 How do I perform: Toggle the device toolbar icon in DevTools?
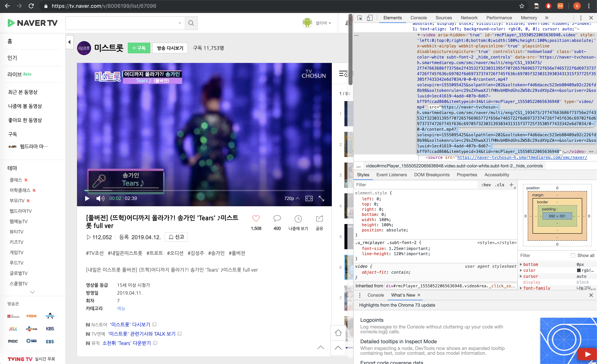point(369,18)
